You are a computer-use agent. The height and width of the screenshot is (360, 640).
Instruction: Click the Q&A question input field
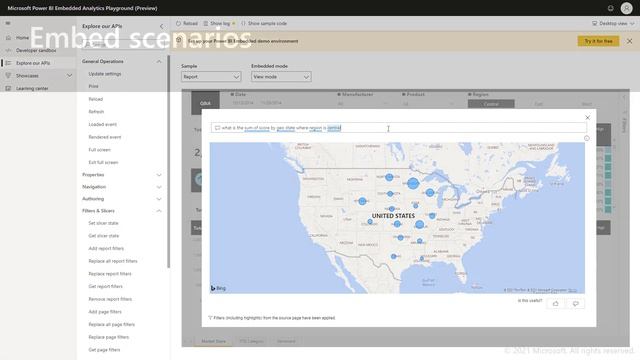click(x=399, y=128)
